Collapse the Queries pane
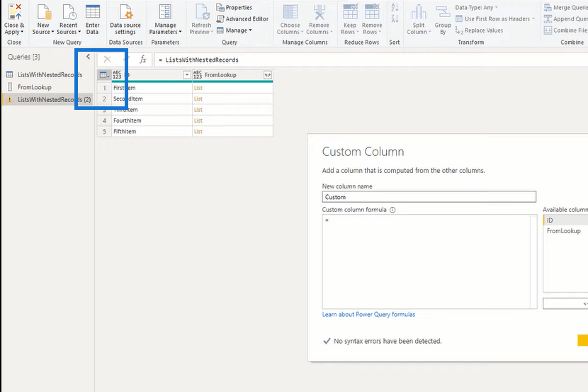This screenshot has width=588, height=392. (x=88, y=57)
